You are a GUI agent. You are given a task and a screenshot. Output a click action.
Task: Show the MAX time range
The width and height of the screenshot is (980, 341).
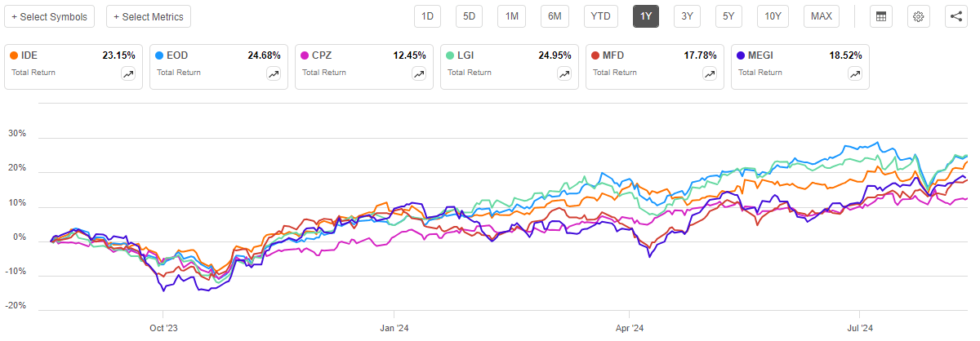822,16
